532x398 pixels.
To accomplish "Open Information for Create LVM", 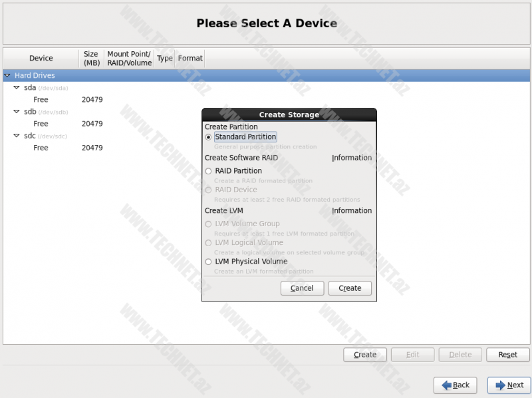I will (352, 210).
